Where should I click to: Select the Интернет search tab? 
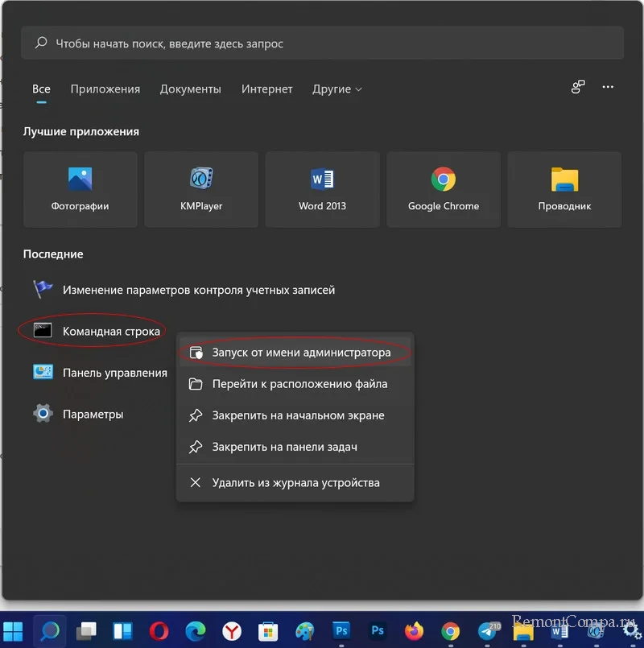(266, 89)
